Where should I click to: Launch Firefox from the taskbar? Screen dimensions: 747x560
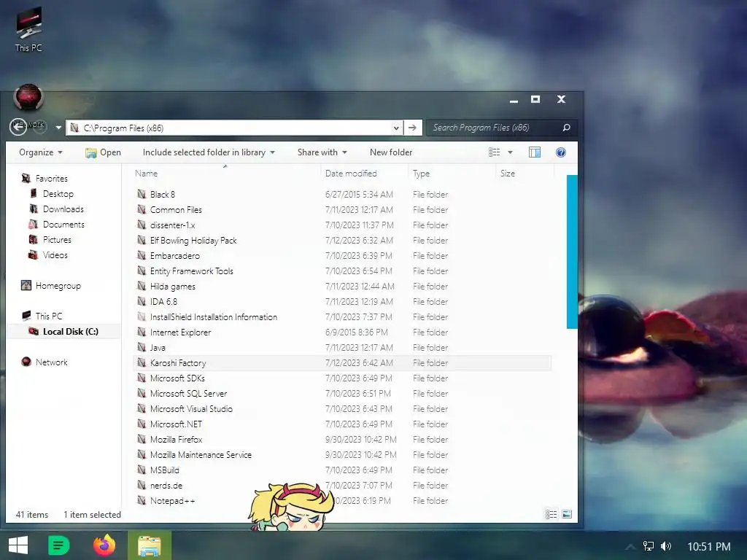[104, 545]
